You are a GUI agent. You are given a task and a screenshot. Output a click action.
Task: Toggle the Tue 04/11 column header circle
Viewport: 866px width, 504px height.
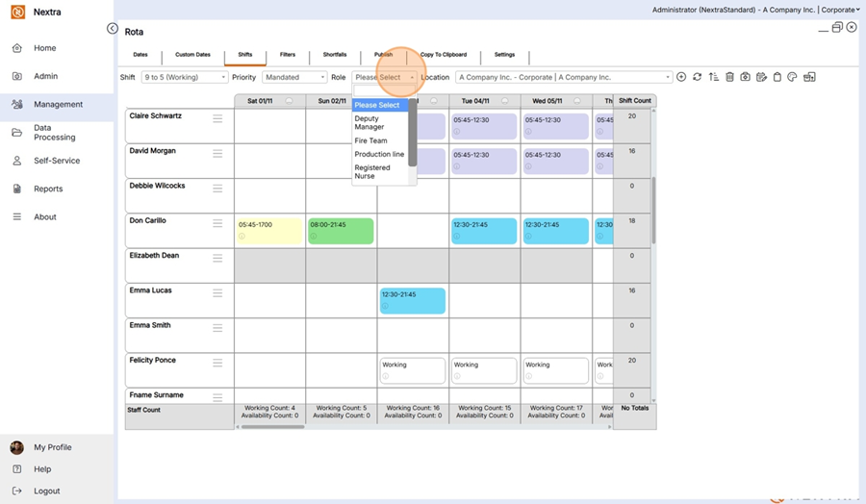504,101
